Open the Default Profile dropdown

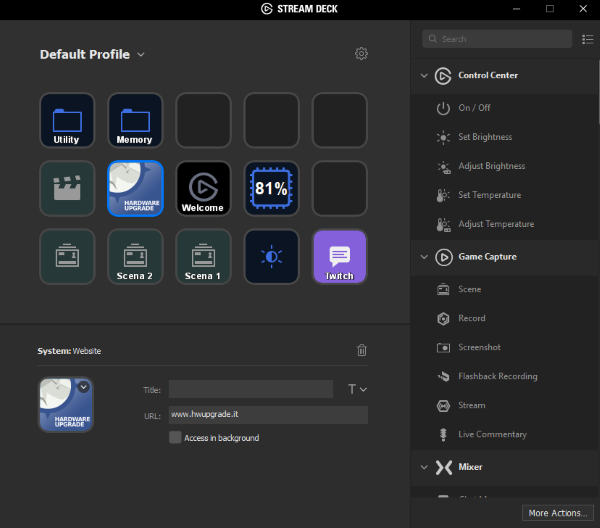tap(92, 54)
